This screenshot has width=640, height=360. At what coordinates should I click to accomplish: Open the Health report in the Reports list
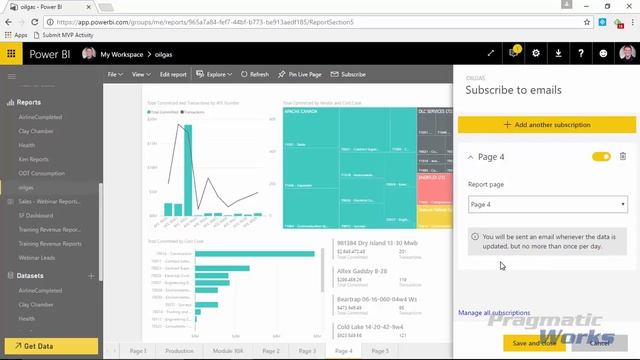(27, 145)
